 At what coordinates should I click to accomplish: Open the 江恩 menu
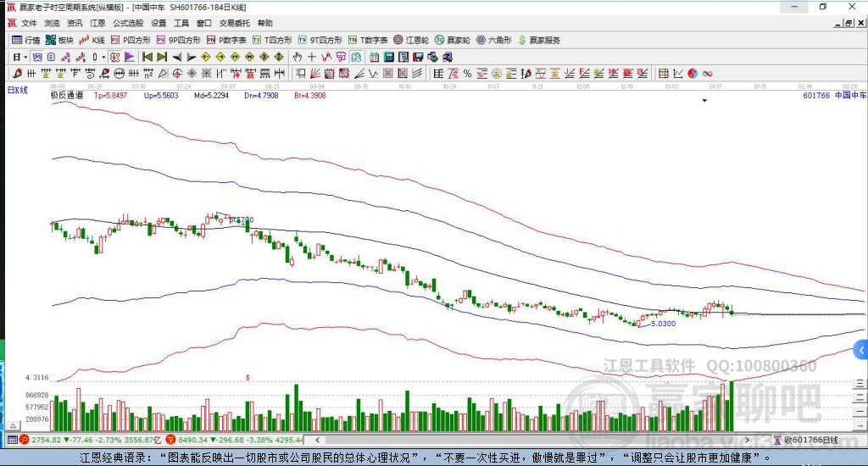coord(97,23)
